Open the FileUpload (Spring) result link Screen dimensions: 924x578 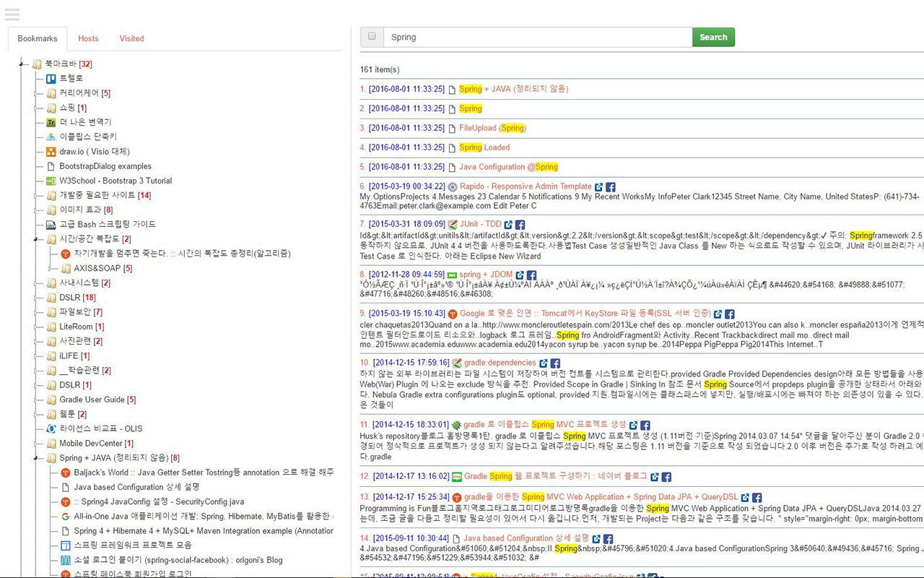(493, 128)
